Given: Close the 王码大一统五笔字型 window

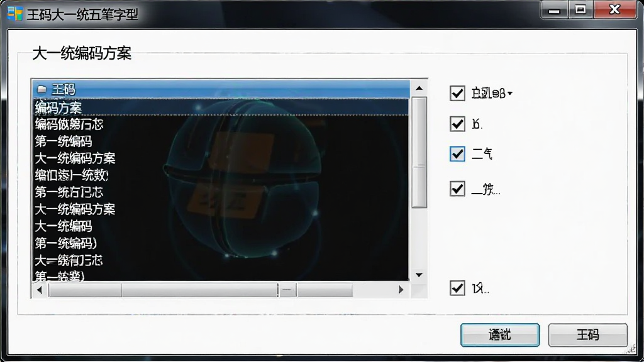Looking at the screenshot, I should click(614, 10).
